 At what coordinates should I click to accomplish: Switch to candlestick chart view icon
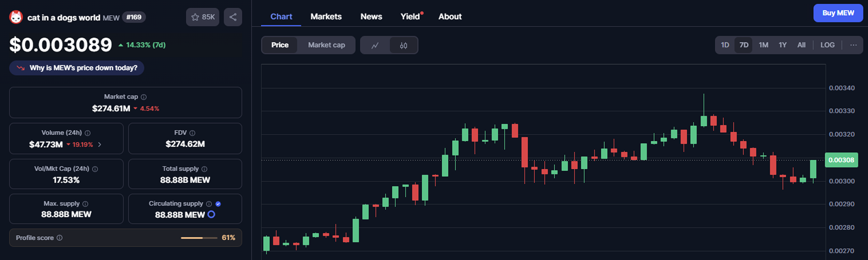pos(404,45)
